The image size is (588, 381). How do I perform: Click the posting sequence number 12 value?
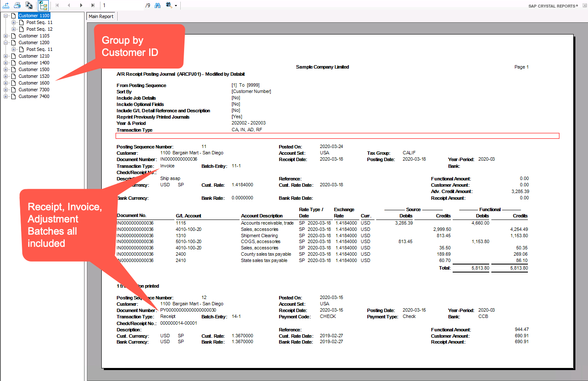click(x=204, y=297)
